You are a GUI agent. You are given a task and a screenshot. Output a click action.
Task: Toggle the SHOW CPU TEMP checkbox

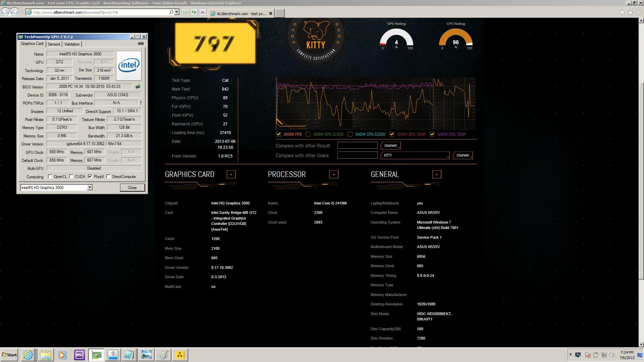click(432, 134)
